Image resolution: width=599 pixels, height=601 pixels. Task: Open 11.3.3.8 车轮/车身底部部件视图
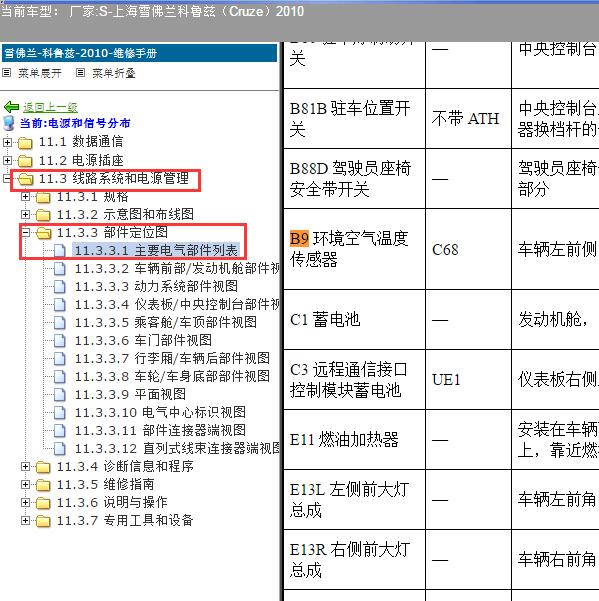pos(172,376)
